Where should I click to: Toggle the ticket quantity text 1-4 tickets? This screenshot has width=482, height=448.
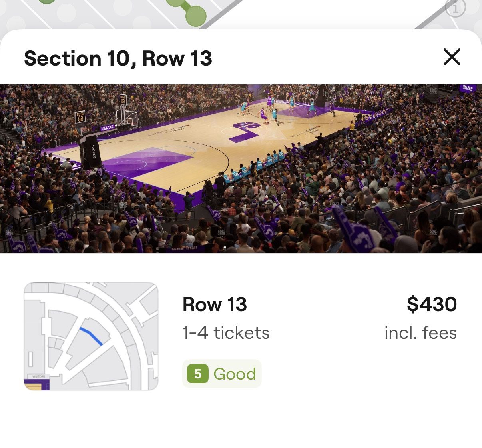(x=225, y=332)
